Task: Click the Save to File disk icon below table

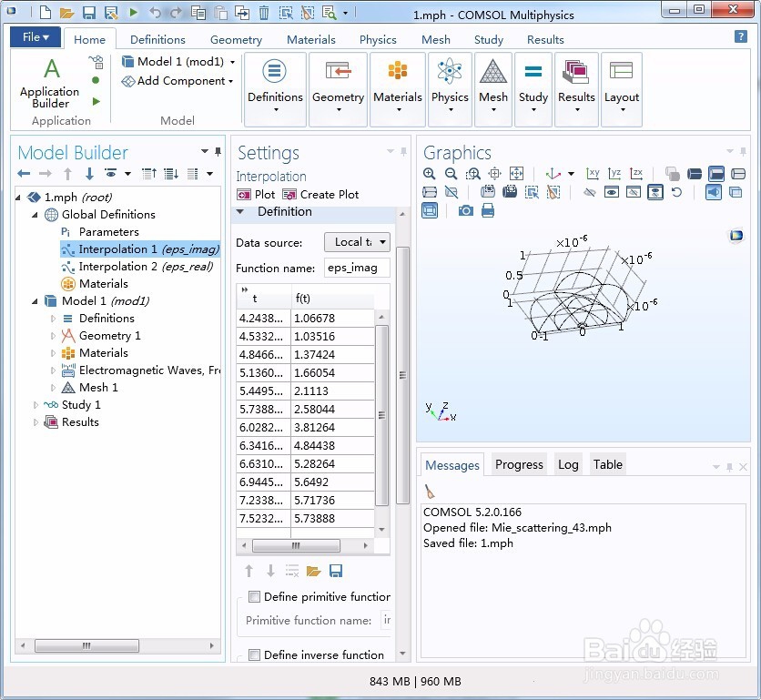Action: click(x=336, y=571)
